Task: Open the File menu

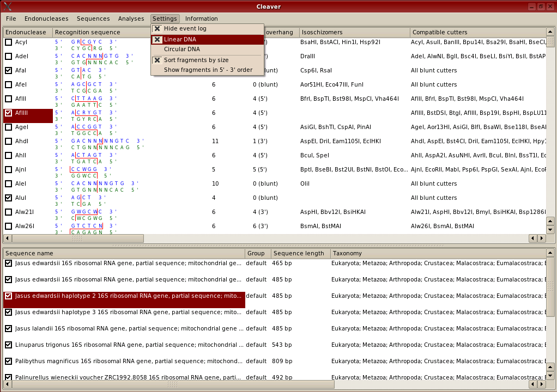Action: point(11,19)
